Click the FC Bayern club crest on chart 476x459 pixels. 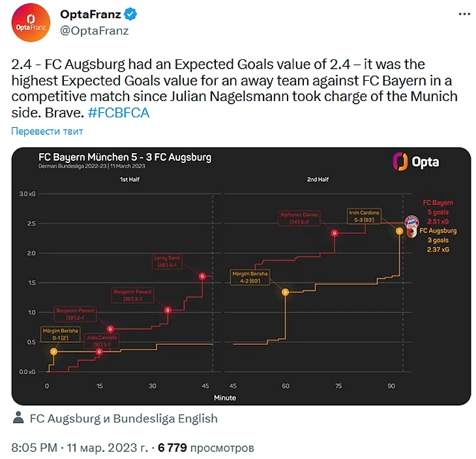click(411, 223)
